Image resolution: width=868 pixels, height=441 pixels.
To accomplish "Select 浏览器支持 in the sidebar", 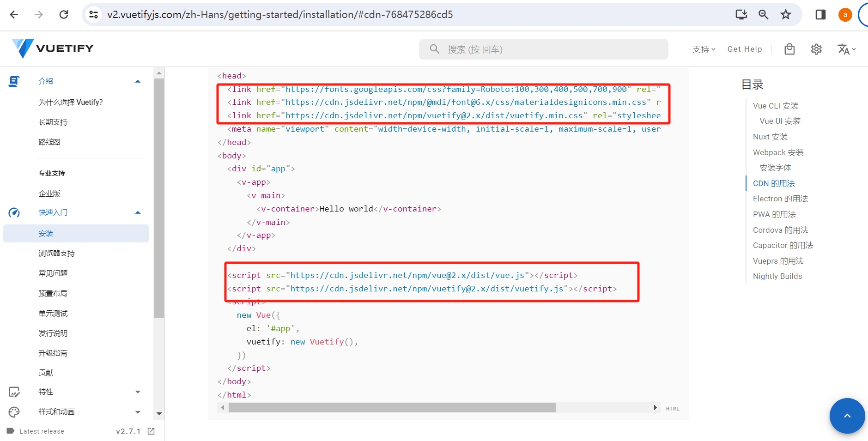I will click(56, 254).
